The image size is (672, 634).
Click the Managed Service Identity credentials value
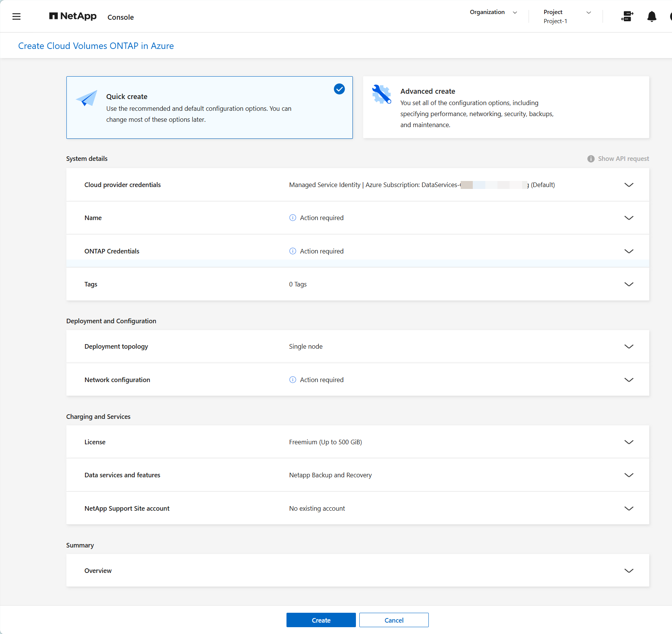coord(422,185)
